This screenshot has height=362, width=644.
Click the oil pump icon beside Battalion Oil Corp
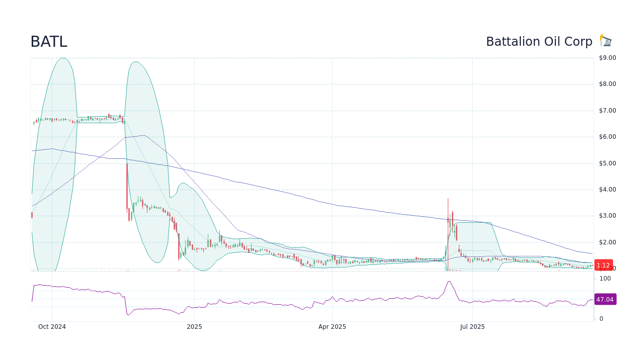pos(605,40)
